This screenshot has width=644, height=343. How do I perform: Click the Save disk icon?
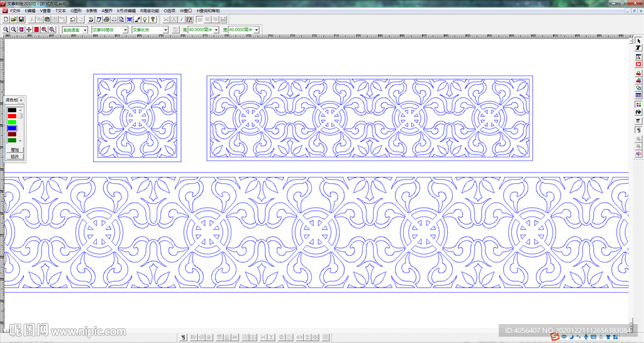click(x=21, y=20)
